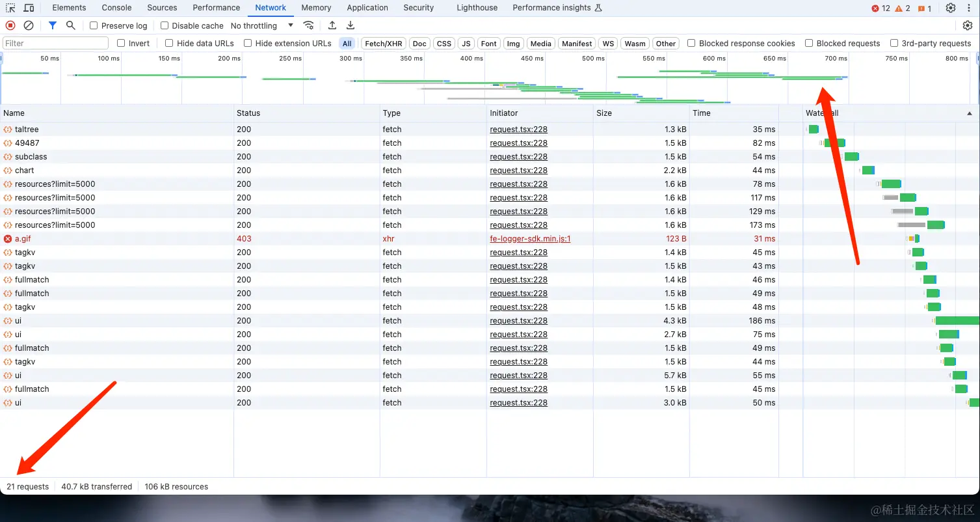Switch to the Application tab
The image size is (980, 522).
[367, 8]
